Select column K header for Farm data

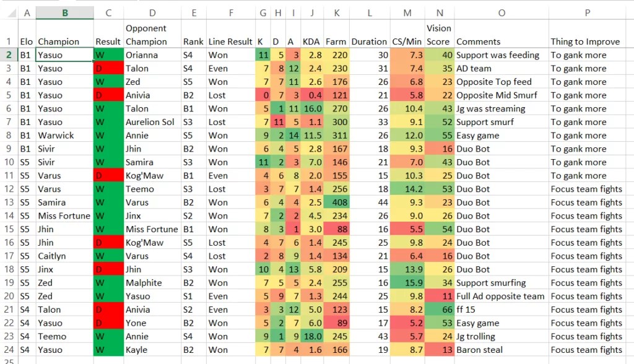pos(336,12)
